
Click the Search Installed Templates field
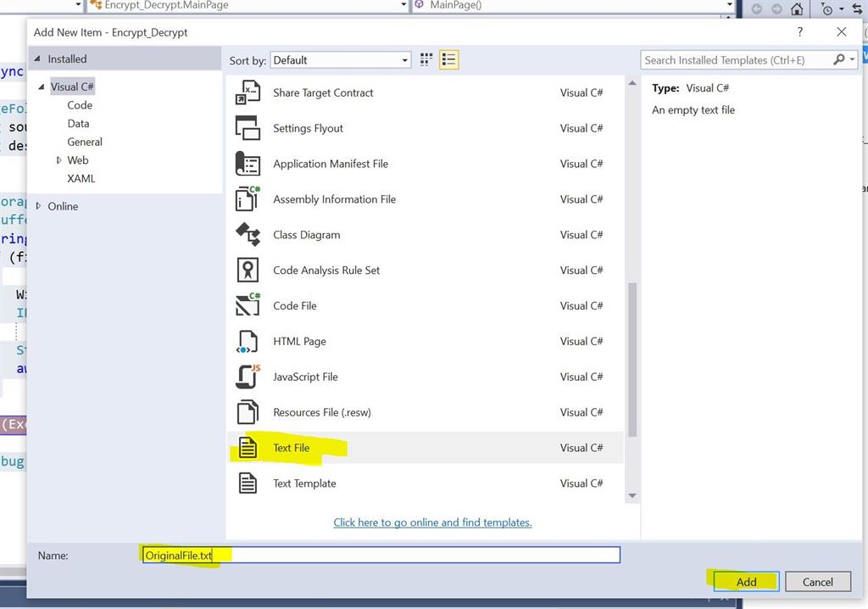coord(737,60)
